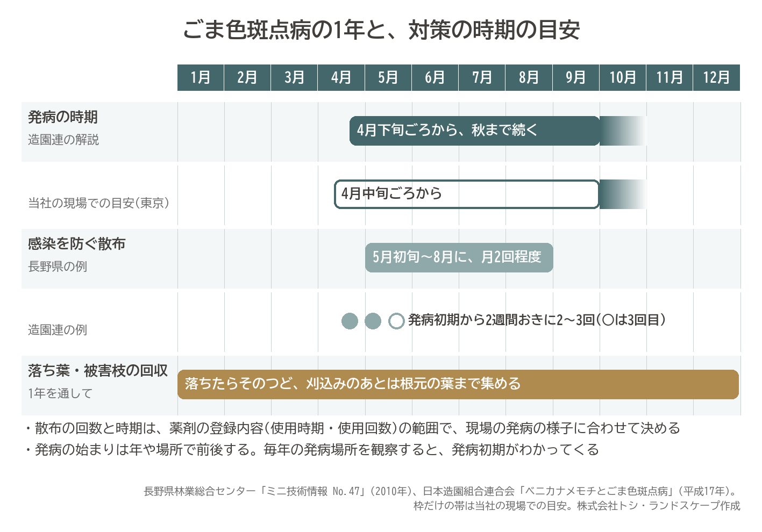
Task: Click the outlined 4月中旬ごろから bar
Action: (467, 194)
